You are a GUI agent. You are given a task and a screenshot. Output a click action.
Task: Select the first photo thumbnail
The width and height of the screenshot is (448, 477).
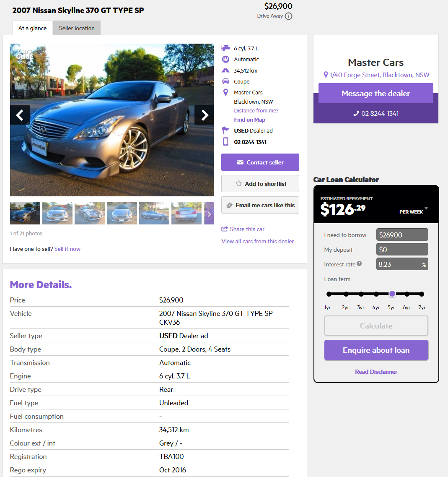click(x=25, y=213)
